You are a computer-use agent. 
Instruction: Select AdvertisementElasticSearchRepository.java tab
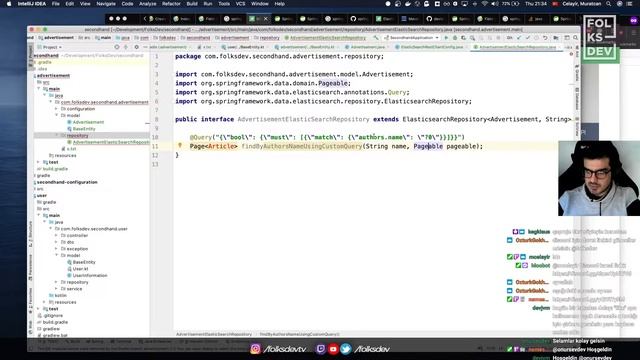click(517, 47)
